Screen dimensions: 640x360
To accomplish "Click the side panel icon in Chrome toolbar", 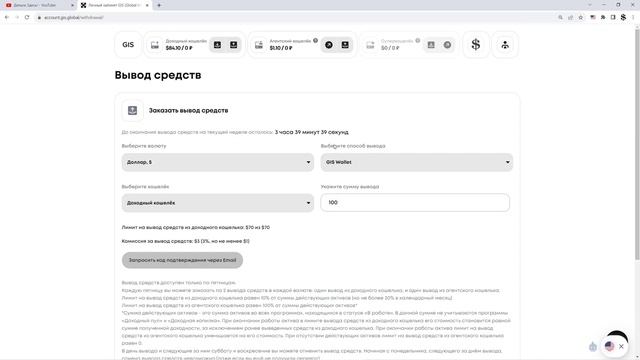I will pyautogui.click(x=613, y=17).
